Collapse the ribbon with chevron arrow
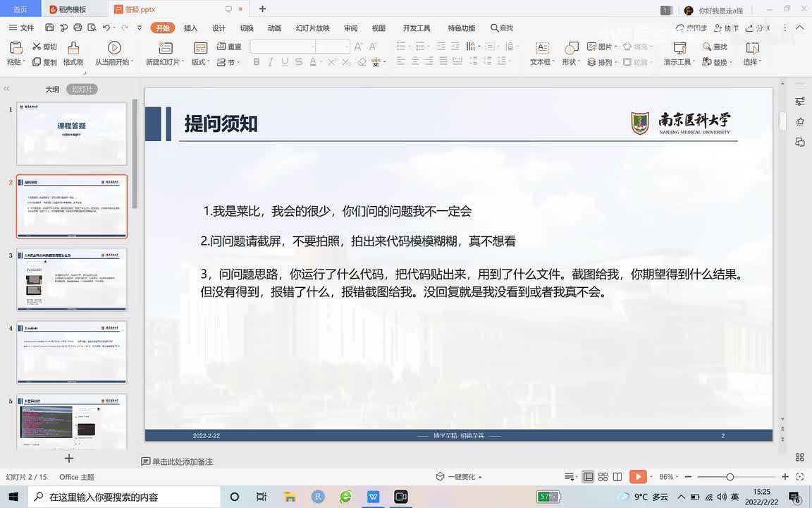Screen dimensions: 812x508 pyautogui.click(x=801, y=28)
